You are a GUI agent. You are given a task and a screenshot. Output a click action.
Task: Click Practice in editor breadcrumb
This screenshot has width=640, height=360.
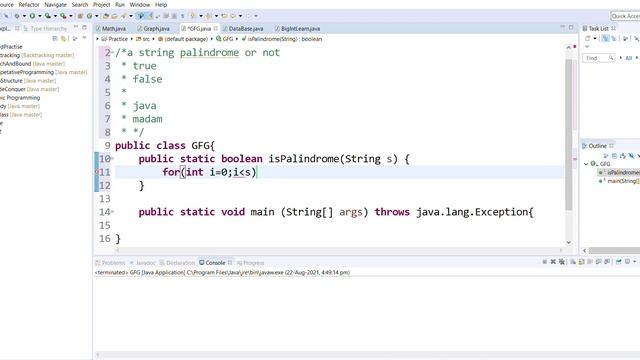(x=115, y=39)
